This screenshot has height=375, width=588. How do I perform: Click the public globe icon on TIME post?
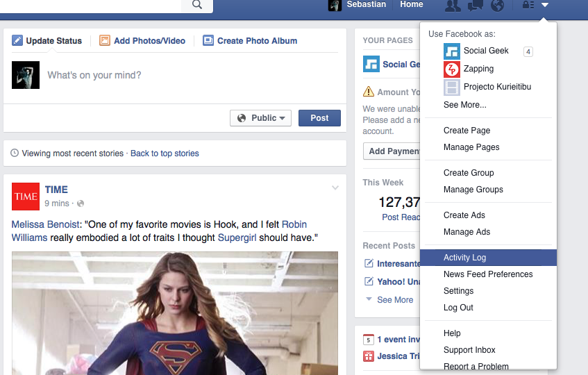click(81, 203)
